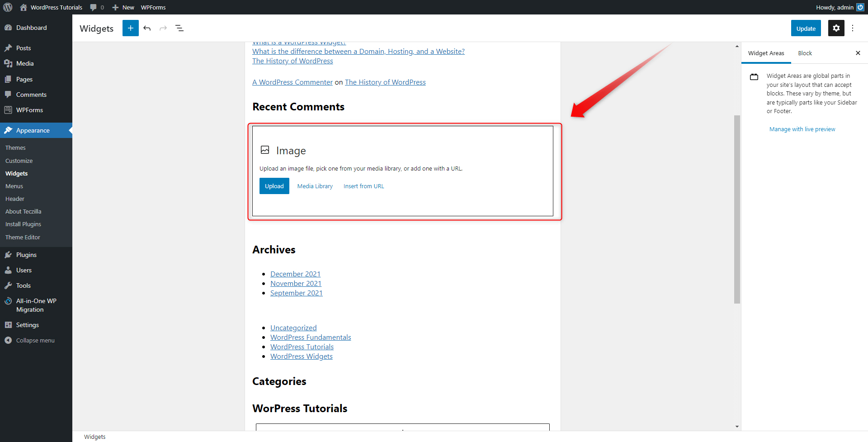Screen dimensions: 868x442
Task: Open the Appearance menu
Action: point(36,130)
